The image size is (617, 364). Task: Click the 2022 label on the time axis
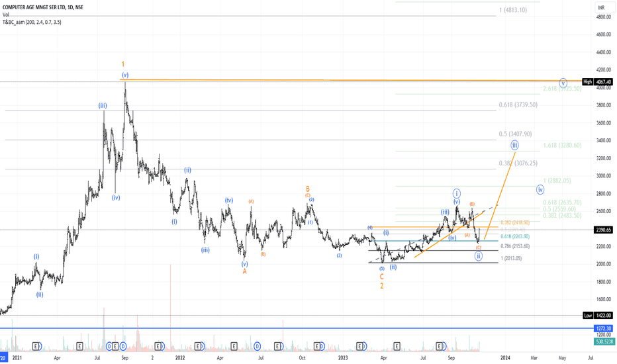180,357
